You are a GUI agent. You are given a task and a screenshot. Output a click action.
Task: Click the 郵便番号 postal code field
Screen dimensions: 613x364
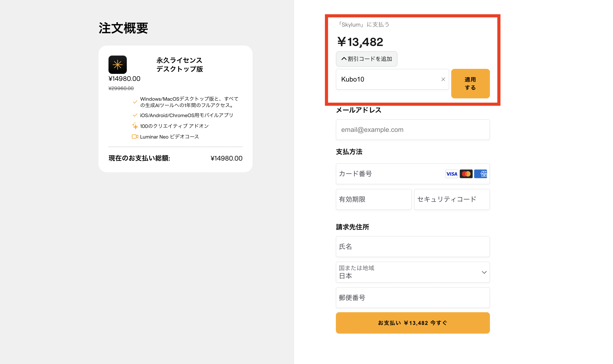click(412, 297)
